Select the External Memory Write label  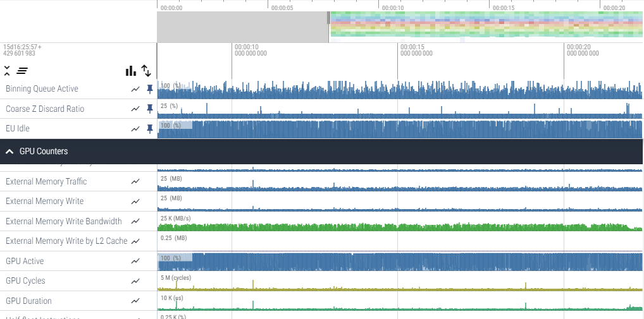point(44,202)
